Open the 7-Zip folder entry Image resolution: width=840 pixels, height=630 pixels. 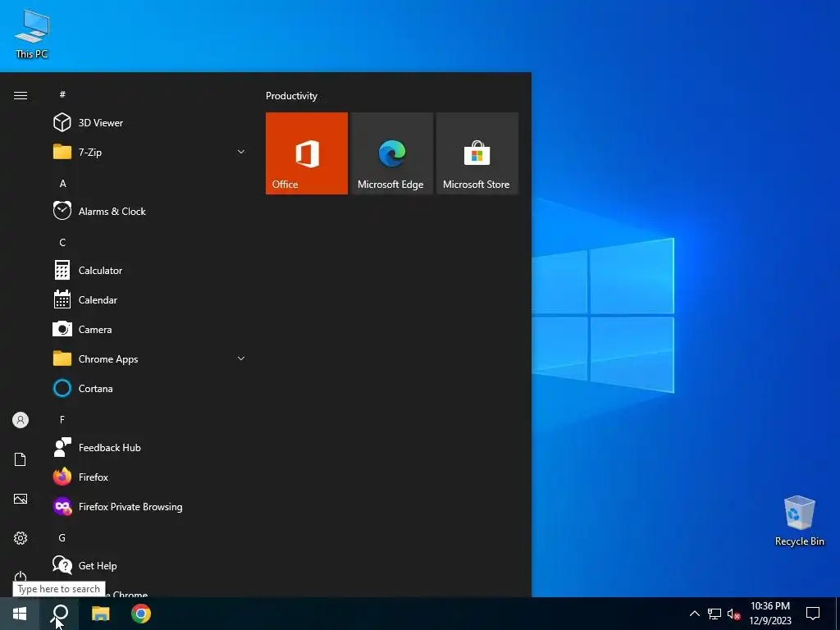click(x=150, y=152)
